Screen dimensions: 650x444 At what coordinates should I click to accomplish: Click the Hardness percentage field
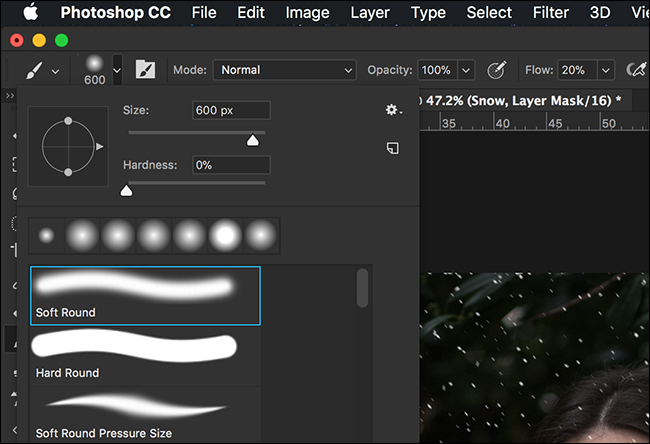click(231, 165)
